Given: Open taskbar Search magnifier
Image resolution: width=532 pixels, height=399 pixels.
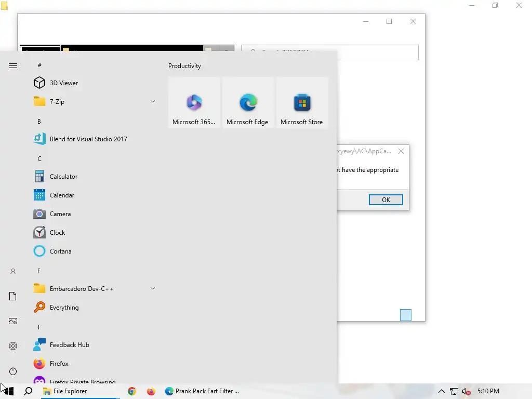Looking at the screenshot, I should click(28, 391).
